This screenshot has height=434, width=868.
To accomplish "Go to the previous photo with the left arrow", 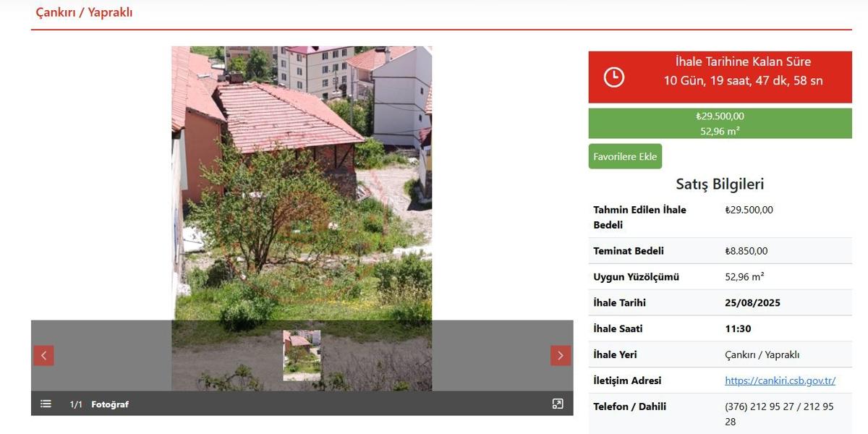I will coord(43,355).
